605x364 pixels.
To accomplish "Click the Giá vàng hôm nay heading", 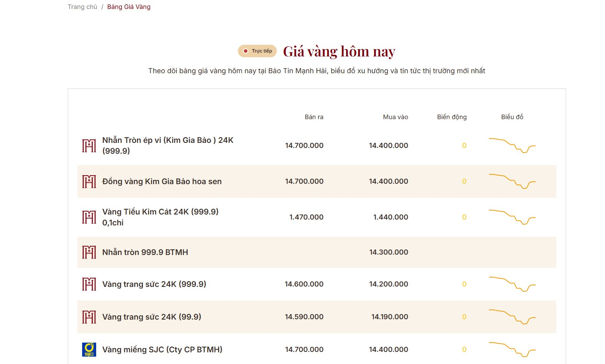I will pos(339,51).
